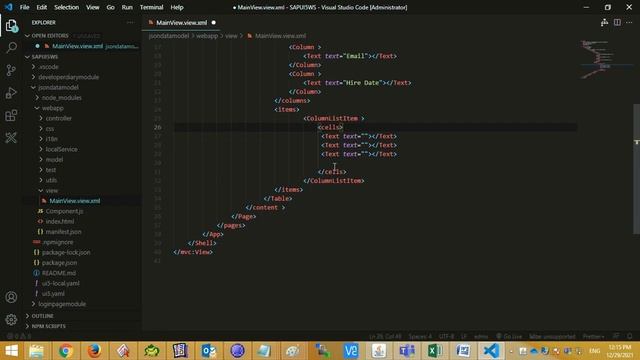Click the webapp breadcrumb segment

point(207,36)
